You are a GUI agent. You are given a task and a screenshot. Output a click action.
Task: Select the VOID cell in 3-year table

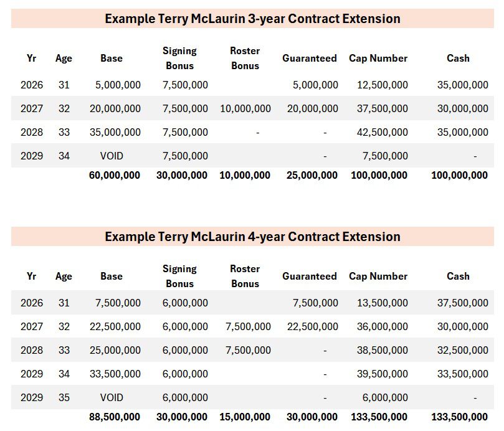[x=112, y=156]
